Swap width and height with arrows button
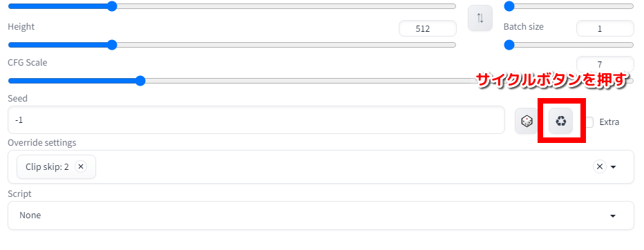Image resolution: width=644 pixels, height=250 pixels. pos(480,18)
